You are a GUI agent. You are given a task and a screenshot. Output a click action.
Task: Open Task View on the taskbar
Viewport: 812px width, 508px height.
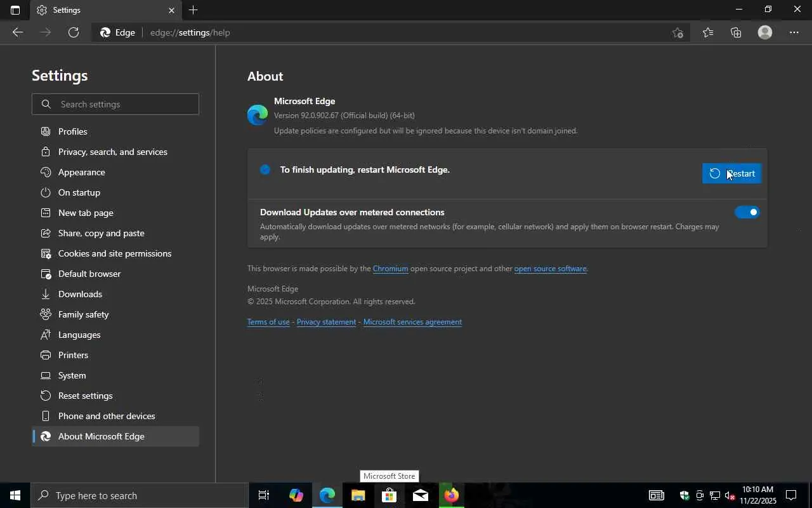264,495
